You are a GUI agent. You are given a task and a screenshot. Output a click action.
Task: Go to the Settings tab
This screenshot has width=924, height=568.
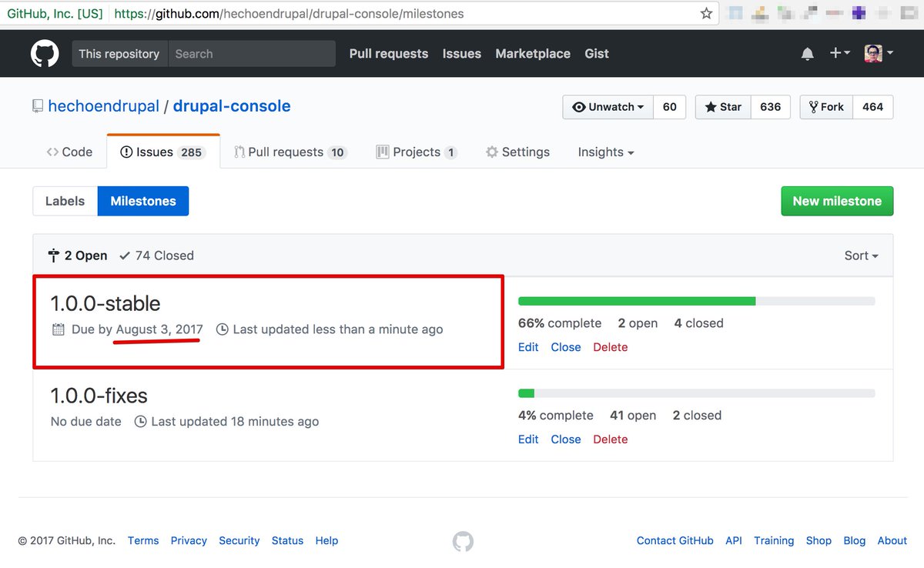(517, 152)
